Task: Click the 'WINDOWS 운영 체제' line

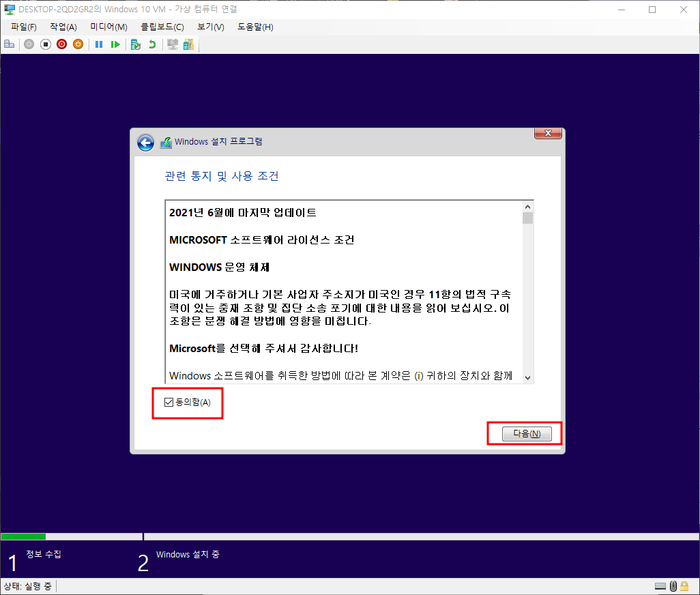Action: coord(219,267)
